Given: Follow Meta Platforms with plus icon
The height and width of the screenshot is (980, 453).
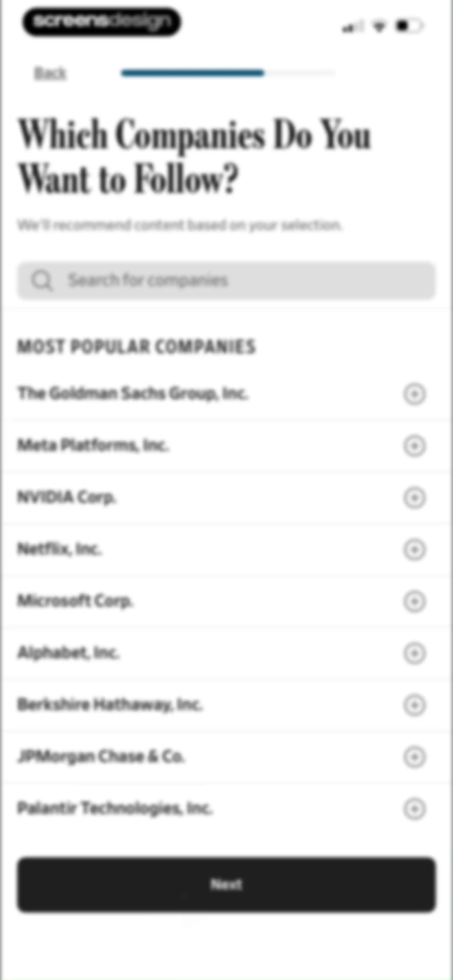Looking at the screenshot, I should pos(414,446).
